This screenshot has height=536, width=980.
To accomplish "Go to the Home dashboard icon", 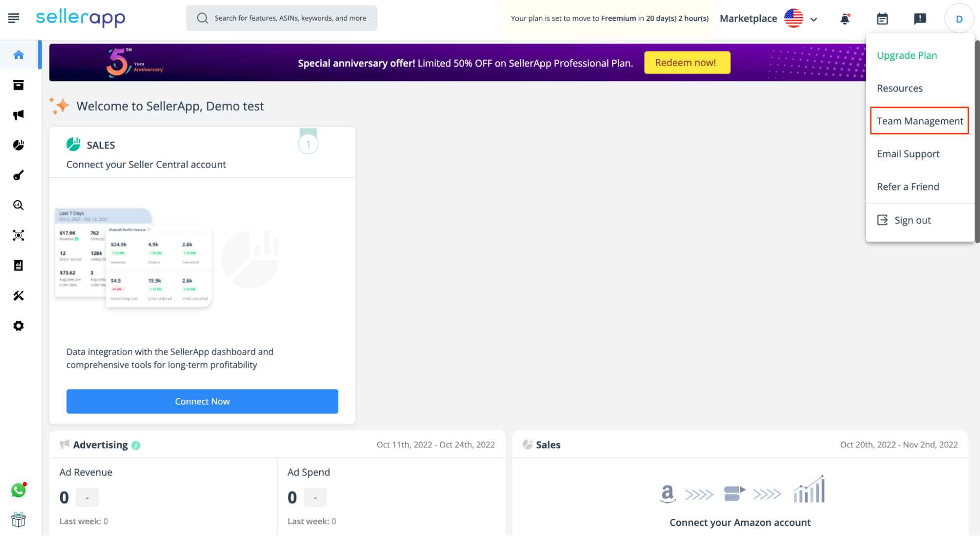I will tap(19, 55).
